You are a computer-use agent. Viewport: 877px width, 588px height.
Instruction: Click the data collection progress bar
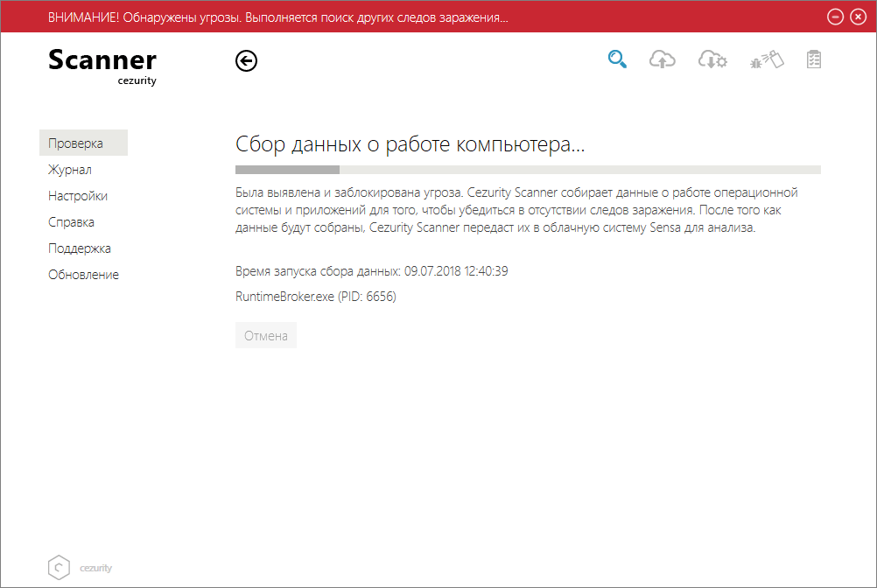528,170
